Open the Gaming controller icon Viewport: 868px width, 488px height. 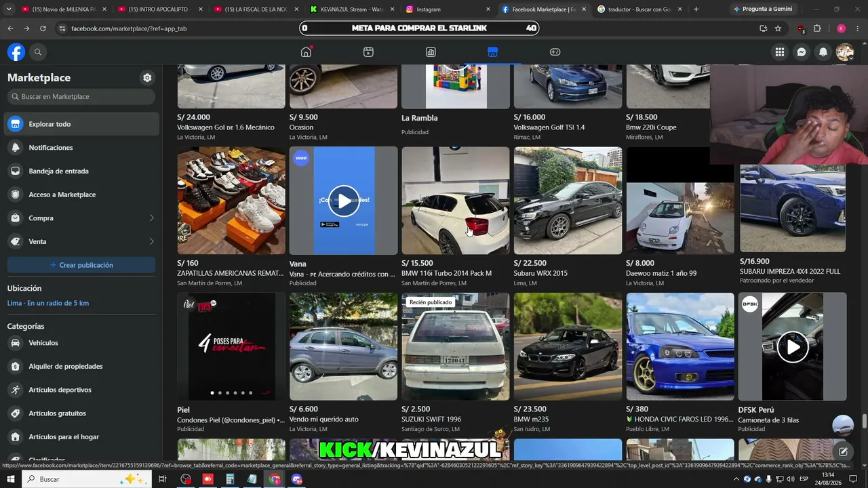coord(555,52)
